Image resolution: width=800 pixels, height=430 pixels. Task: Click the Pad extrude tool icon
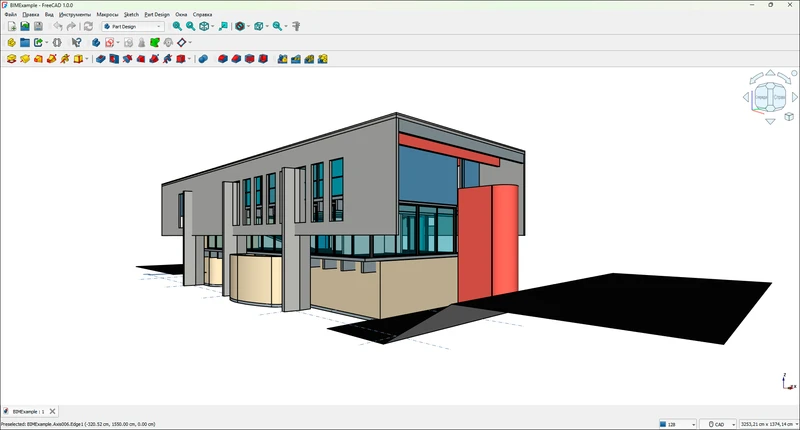[x=11, y=59]
